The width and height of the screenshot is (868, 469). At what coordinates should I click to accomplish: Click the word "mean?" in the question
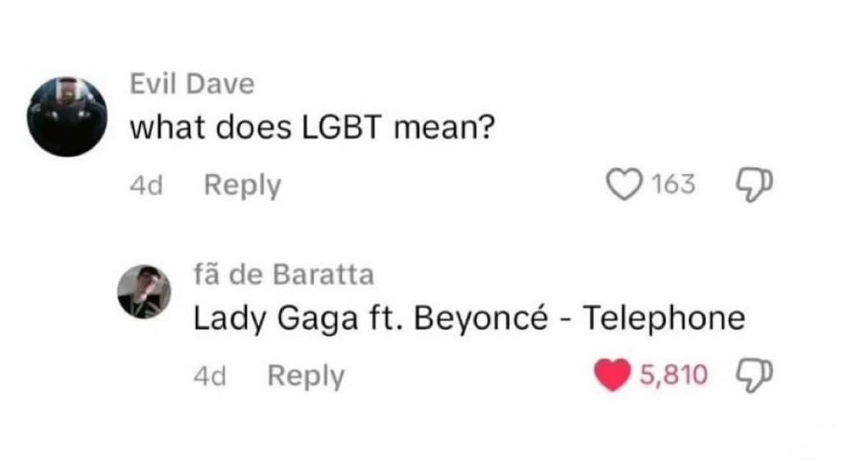[443, 128]
